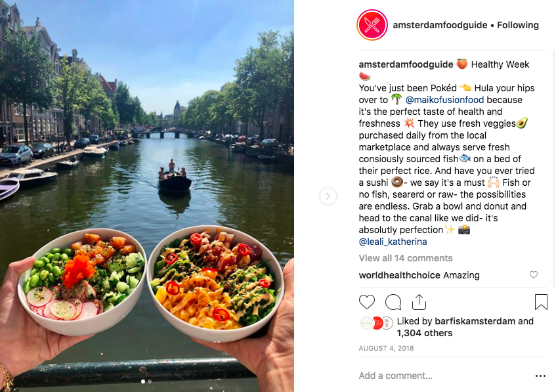Screen dimensions: 556x392
Task: Save the post with the bookmark icon
Action: click(x=541, y=302)
